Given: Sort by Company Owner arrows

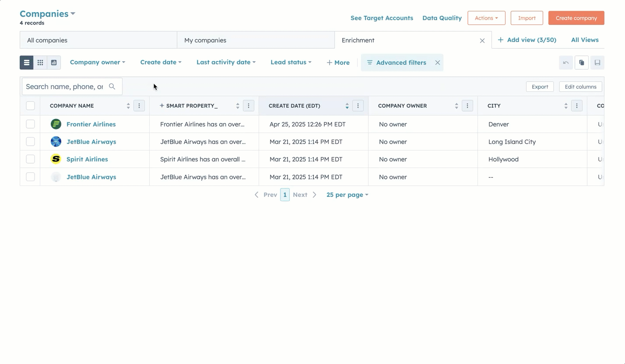Looking at the screenshot, I should 456,106.
